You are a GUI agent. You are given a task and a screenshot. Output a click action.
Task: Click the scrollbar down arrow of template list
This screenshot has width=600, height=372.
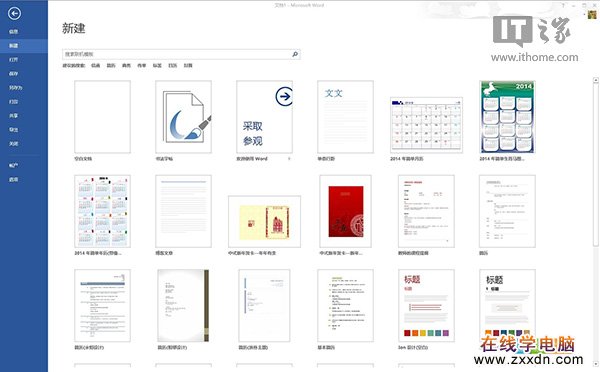[x=595, y=364]
